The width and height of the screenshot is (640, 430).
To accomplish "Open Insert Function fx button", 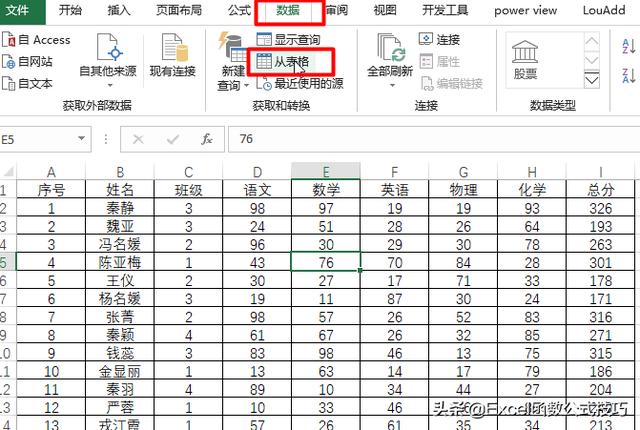I will point(207,140).
